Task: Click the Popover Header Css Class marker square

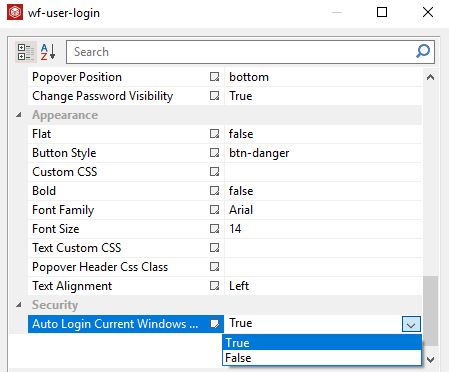Action: (x=214, y=267)
